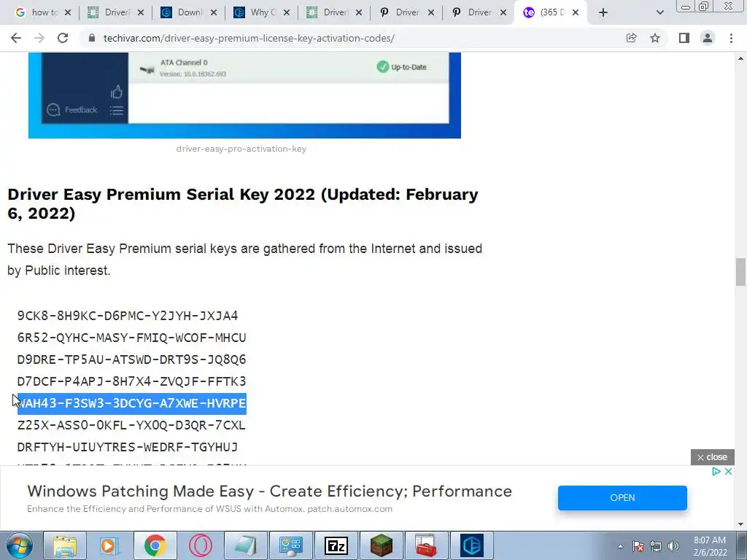Screen dimensions: 747x560
Task: Click the 8:07 AM taskbar clock
Action: (x=710, y=546)
